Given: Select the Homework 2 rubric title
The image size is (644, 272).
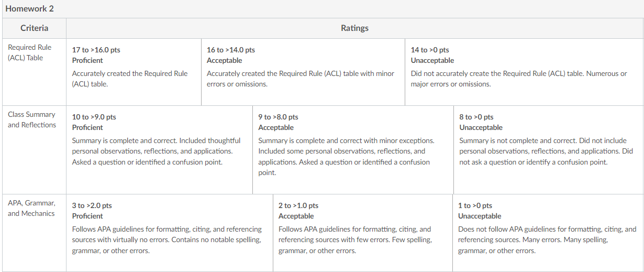Looking at the screenshot, I should point(29,9).
